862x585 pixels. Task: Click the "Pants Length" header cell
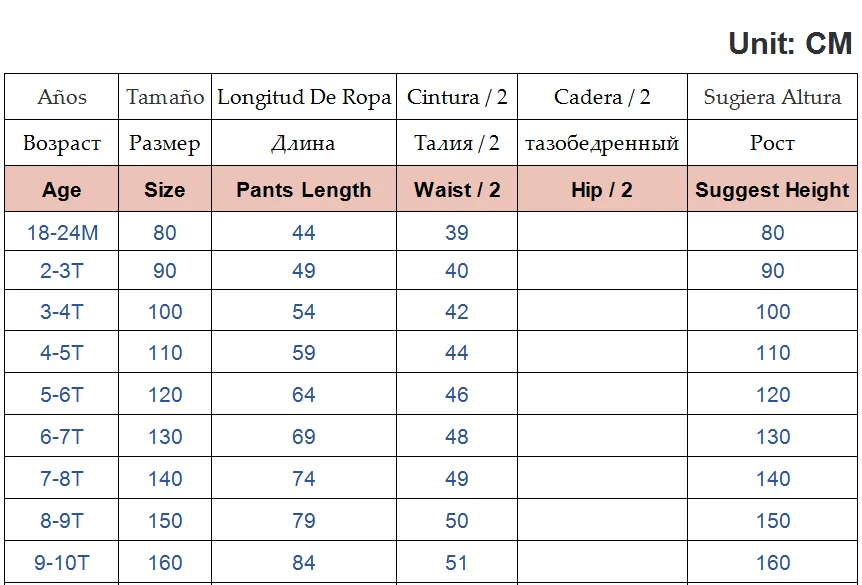tap(304, 190)
